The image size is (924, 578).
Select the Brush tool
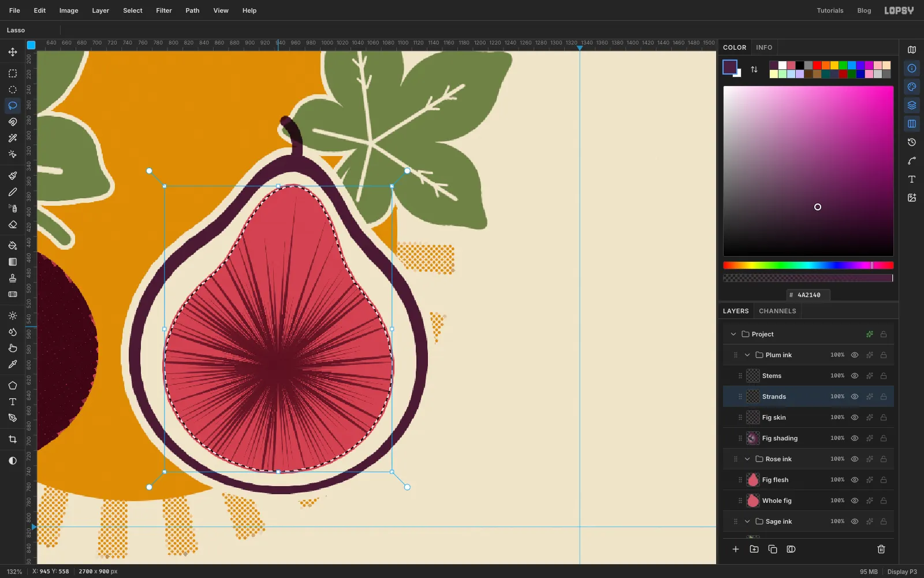(13, 176)
